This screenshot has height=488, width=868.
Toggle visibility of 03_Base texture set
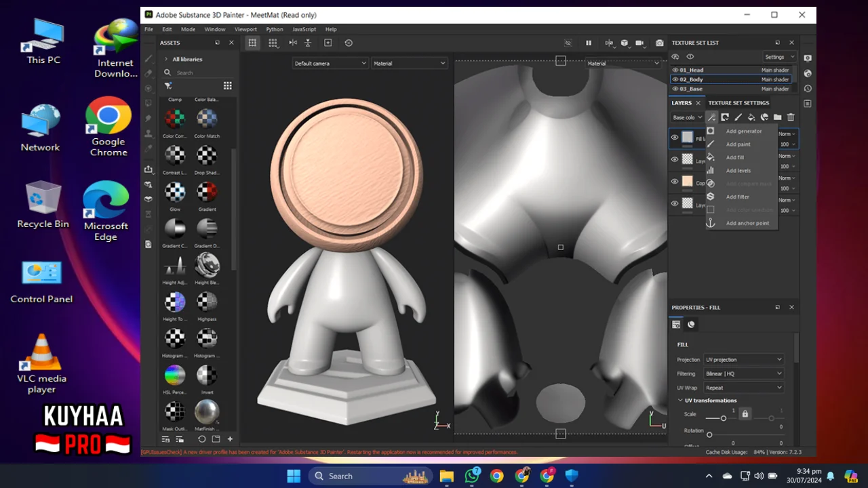coord(675,89)
